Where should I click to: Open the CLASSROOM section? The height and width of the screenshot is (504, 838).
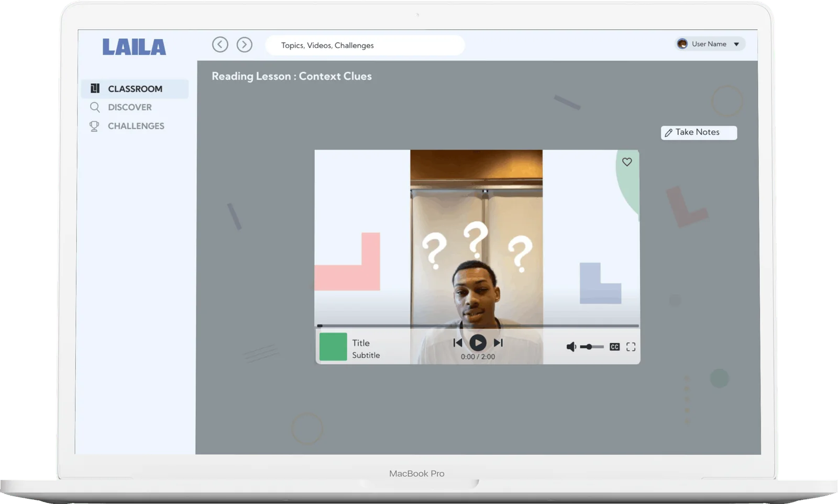[x=135, y=88]
